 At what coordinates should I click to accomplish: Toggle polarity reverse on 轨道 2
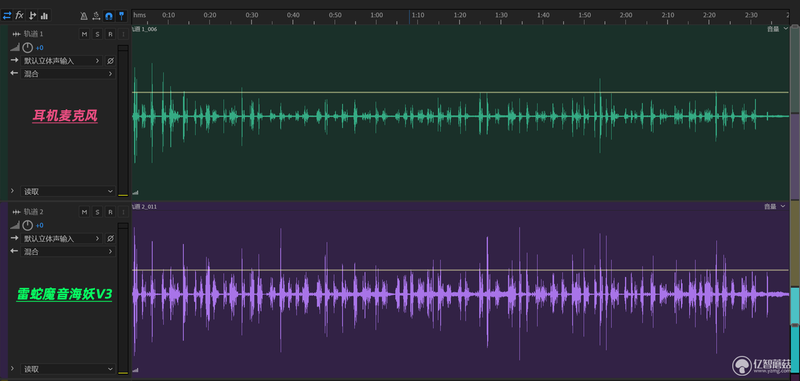(110, 238)
